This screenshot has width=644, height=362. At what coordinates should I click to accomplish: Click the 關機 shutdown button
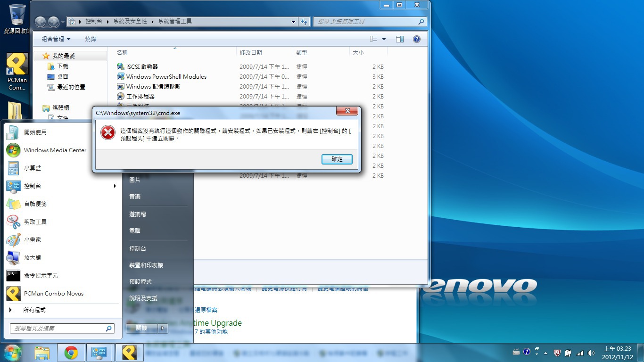tap(141, 328)
